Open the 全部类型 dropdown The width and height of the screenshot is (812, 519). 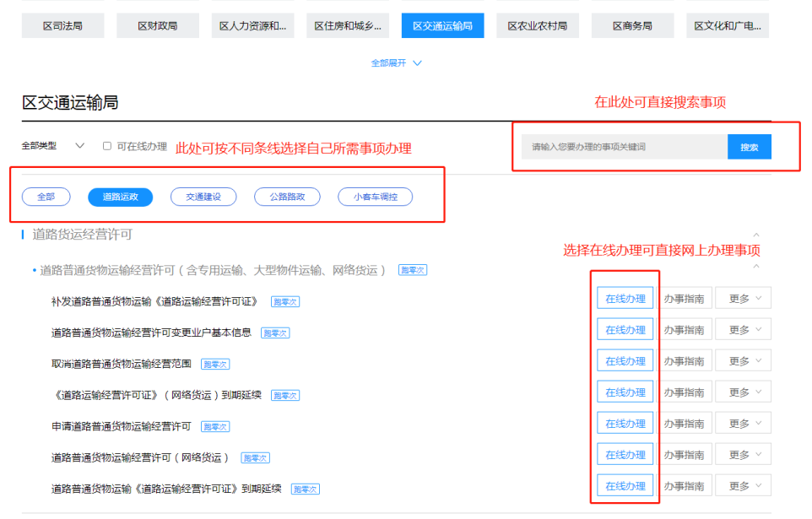point(53,146)
